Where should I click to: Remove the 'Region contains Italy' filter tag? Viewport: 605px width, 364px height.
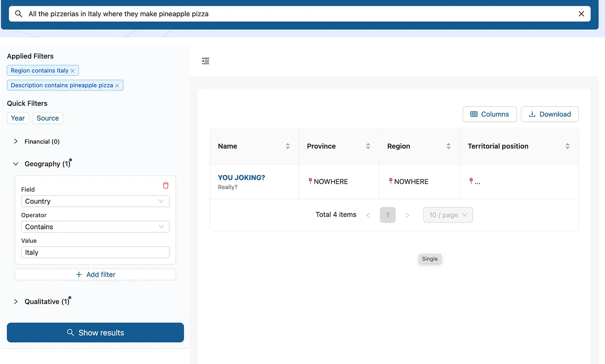tap(73, 71)
